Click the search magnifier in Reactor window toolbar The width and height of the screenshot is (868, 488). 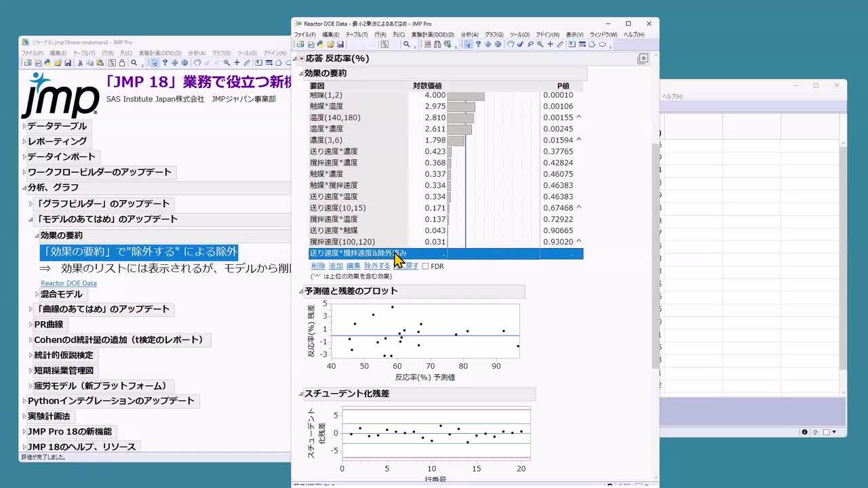[x=406, y=45]
